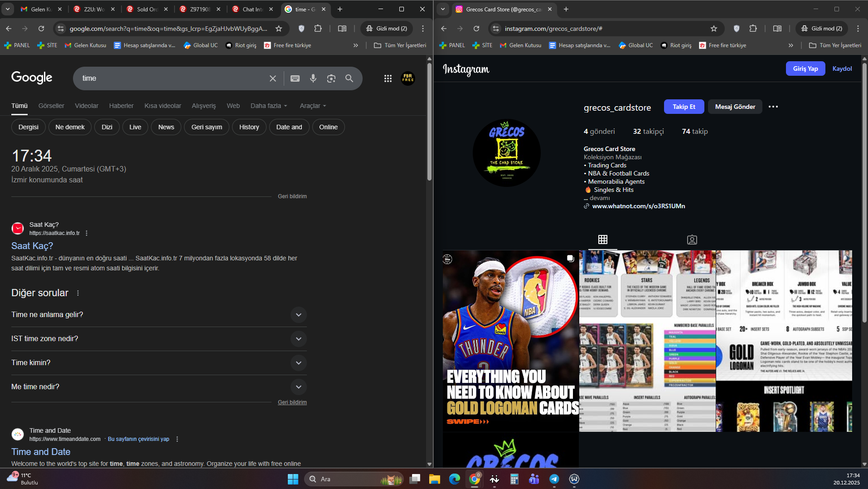Open the on-screen keyboard input tool in Google search
This screenshot has width=868, height=489.
(x=295, y=78)
